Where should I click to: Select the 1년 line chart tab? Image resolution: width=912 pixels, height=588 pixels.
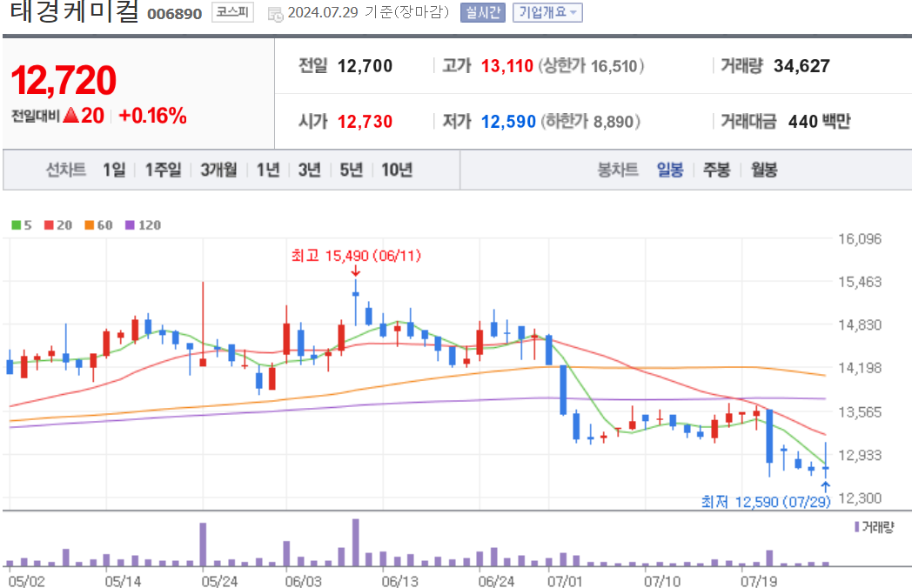point(268,170)
